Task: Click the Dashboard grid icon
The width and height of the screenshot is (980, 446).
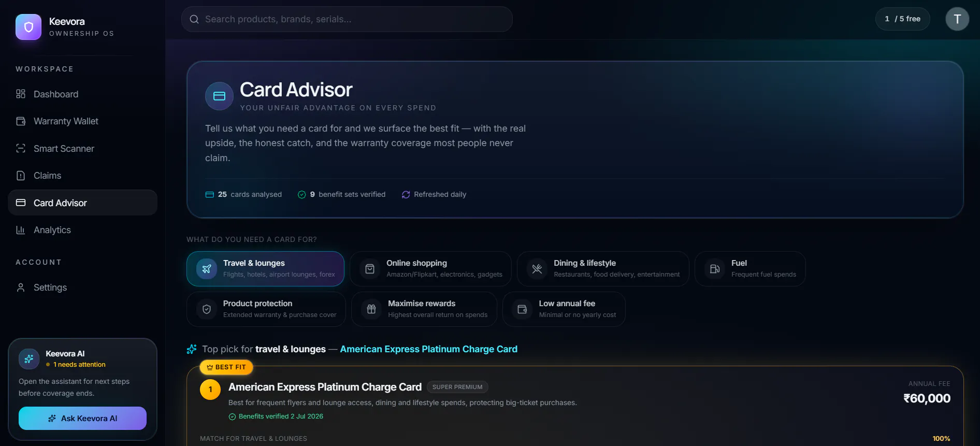Action: [21, 94]
